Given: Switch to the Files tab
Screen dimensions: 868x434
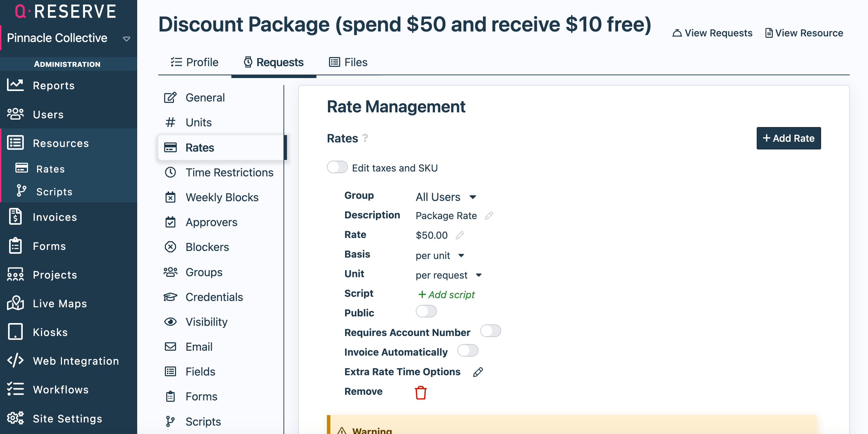Looking at the screenshot, I should click(348, 62).
